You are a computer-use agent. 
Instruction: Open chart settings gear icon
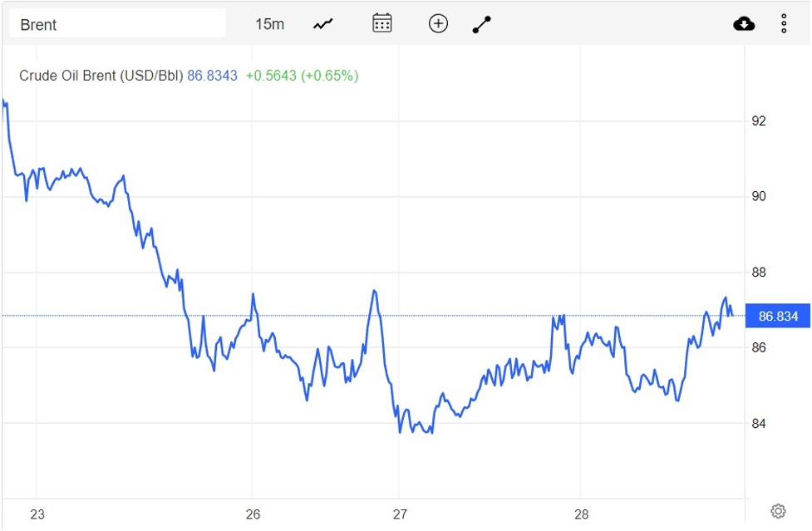(778, 510)
